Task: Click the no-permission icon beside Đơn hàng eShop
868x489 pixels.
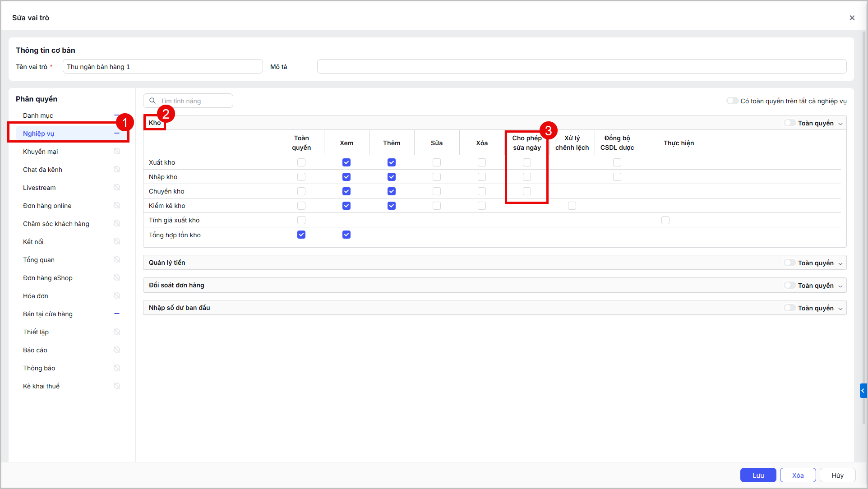Action: [117, 278]
